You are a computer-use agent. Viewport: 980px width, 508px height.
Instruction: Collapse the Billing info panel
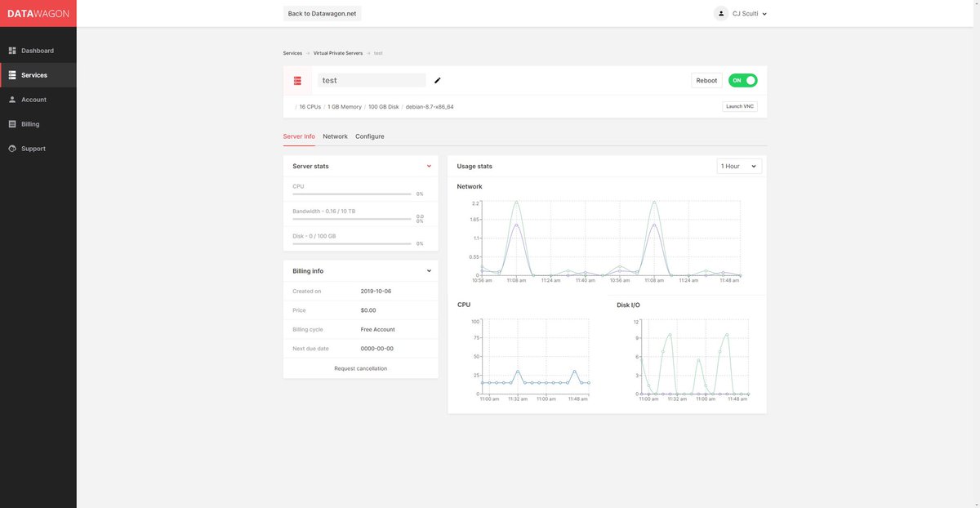click(429, 270)
